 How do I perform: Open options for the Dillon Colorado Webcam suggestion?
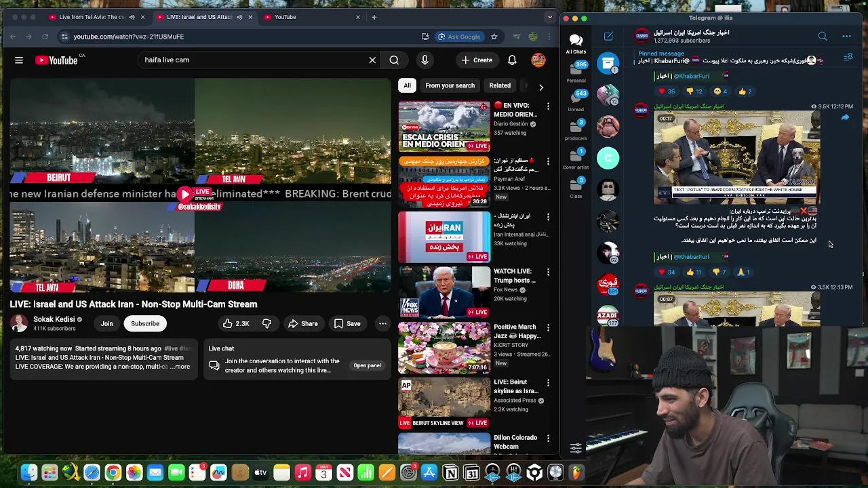tap(548, 438)
